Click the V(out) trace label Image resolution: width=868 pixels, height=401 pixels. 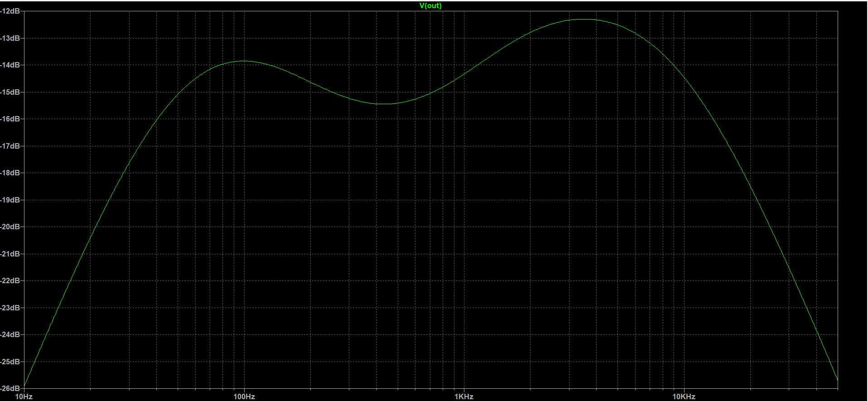click(430, 5)
